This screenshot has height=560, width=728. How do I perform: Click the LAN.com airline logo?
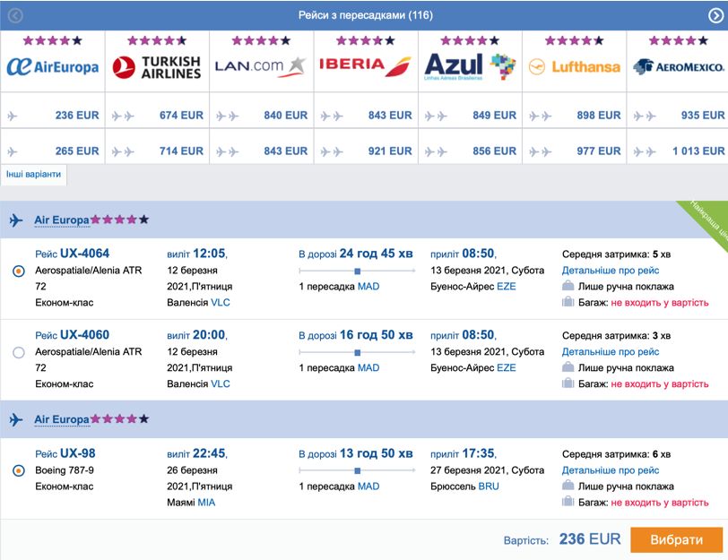pyautogui.click(x=261, y=65)
